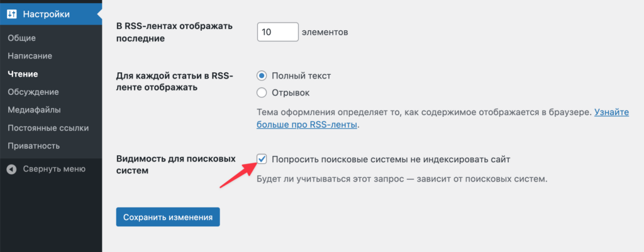
Task: Open Общие settings page
Action: point(22,38)
